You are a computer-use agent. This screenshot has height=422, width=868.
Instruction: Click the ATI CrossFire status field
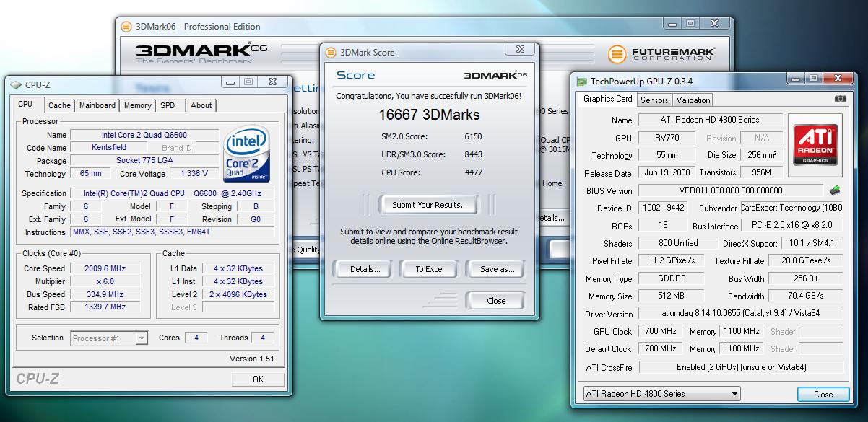click(x=740, y=367)
